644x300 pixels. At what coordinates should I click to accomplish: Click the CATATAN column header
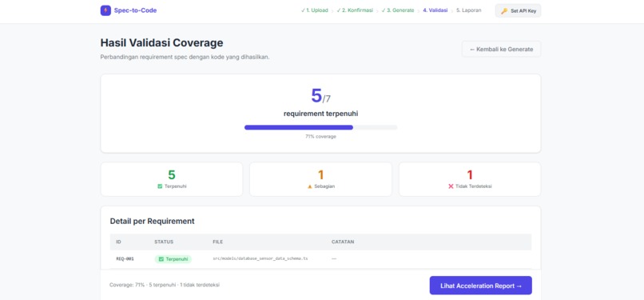(343, 242)
